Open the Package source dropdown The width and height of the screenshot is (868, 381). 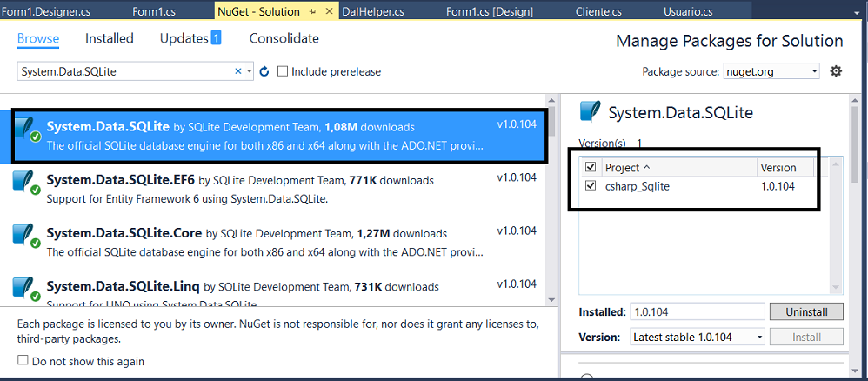click(x=771, y=71)
